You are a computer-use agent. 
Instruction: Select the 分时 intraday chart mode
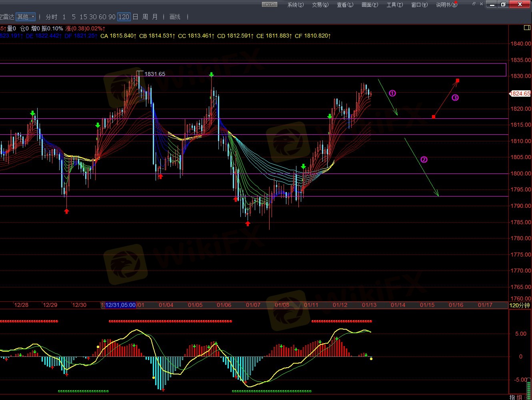(x=51, y=17)
